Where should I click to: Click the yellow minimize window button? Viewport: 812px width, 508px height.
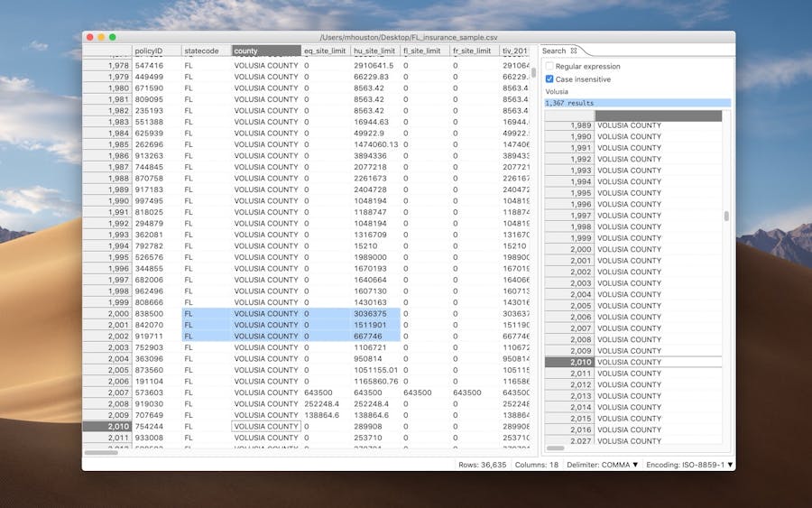(101, 37)
